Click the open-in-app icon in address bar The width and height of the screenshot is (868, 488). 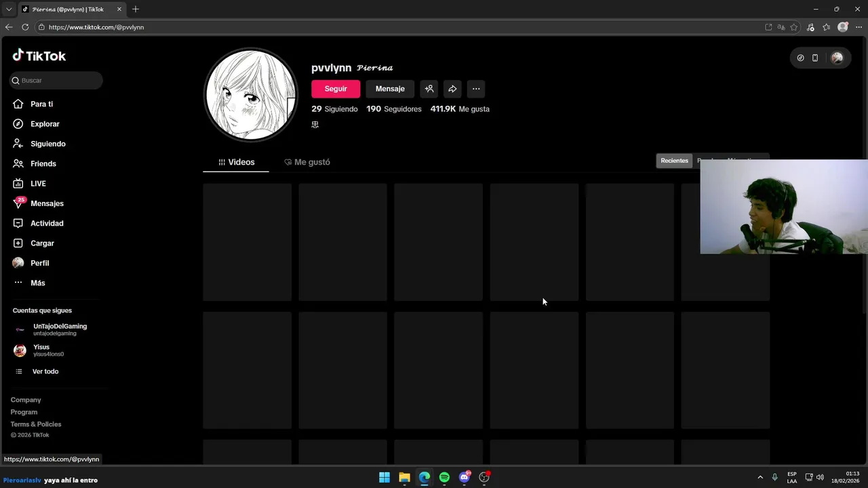(768, 27)
